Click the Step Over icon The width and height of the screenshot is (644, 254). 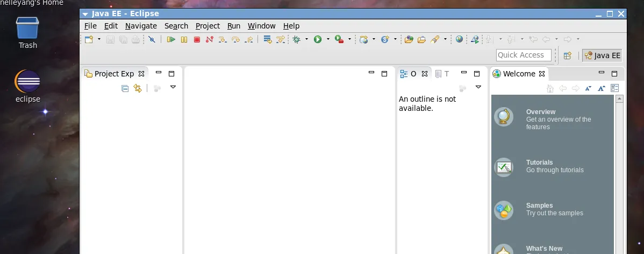[x=235, y=39]
